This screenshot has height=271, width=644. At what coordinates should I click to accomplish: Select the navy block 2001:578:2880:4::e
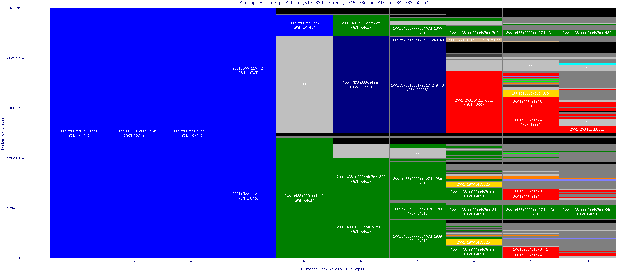click(361, 85)
